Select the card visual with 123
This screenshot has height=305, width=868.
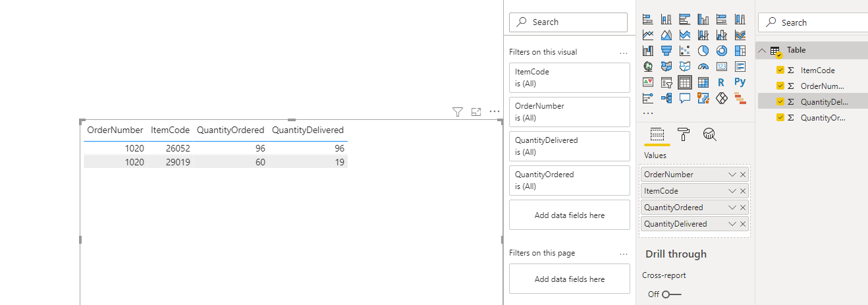pos(722,67)
